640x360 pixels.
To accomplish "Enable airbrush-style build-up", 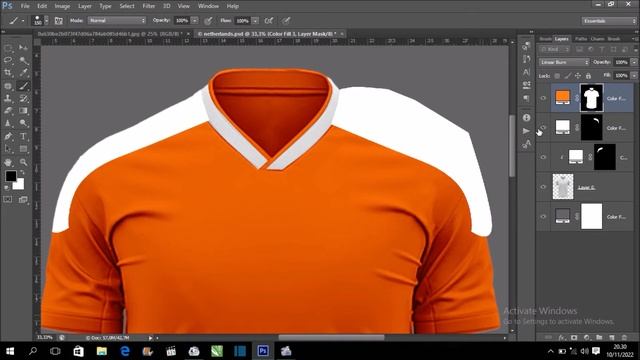I will tap(269, 20).
